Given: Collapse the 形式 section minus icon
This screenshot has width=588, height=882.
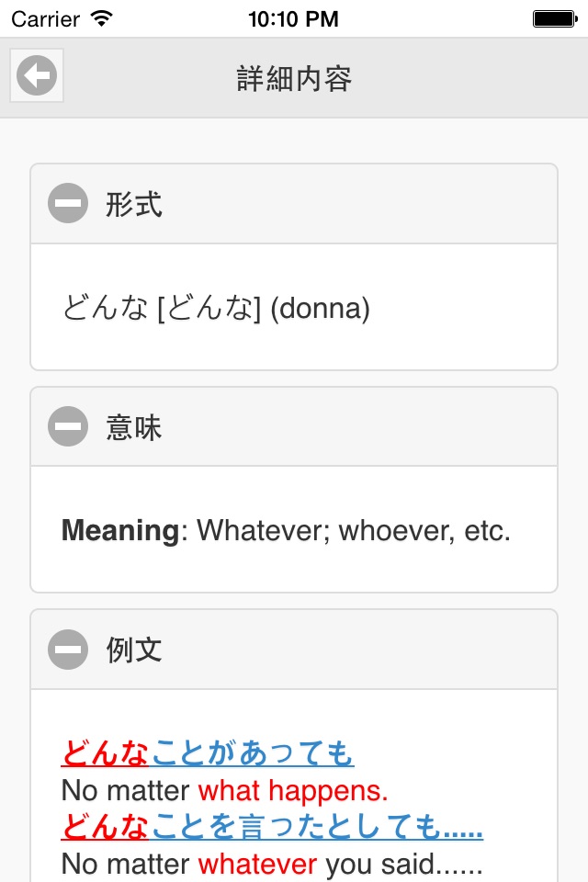Looking at the screenshot, I should click(x=68, y=204).
